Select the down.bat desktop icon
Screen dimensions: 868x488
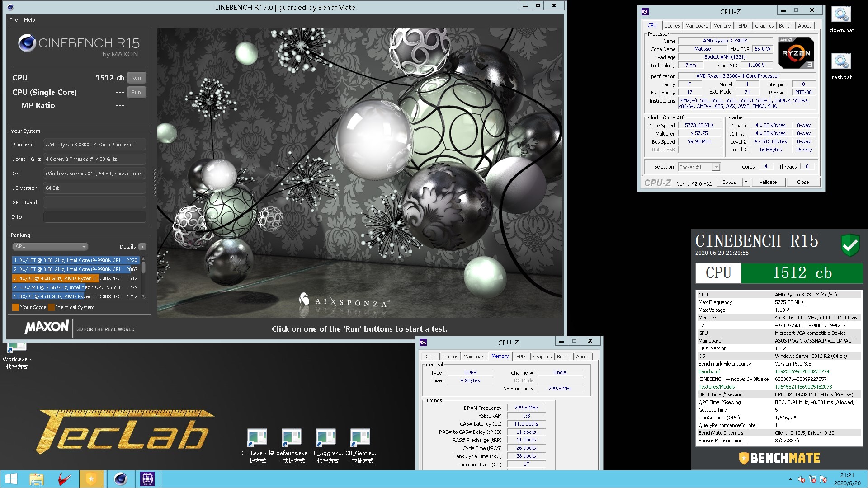tap(841, 19)
